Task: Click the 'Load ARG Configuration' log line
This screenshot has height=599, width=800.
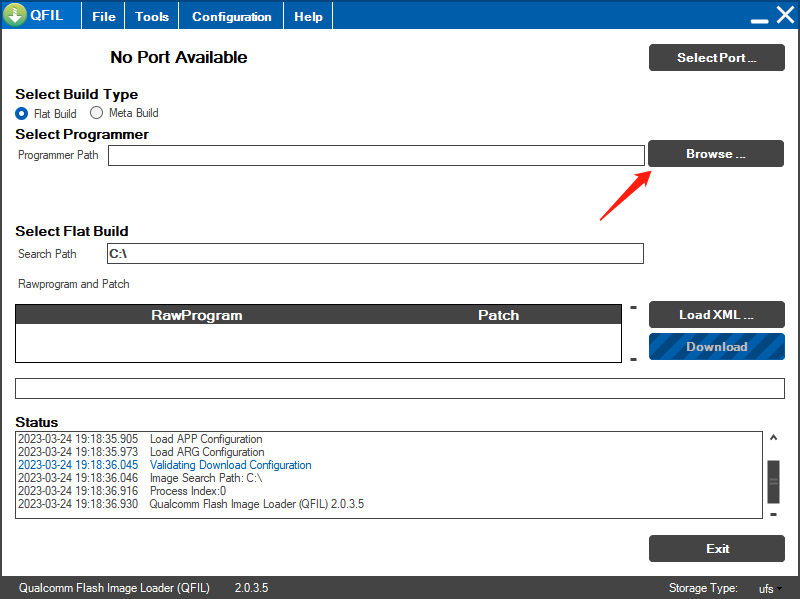Action: tap(207, 452)
